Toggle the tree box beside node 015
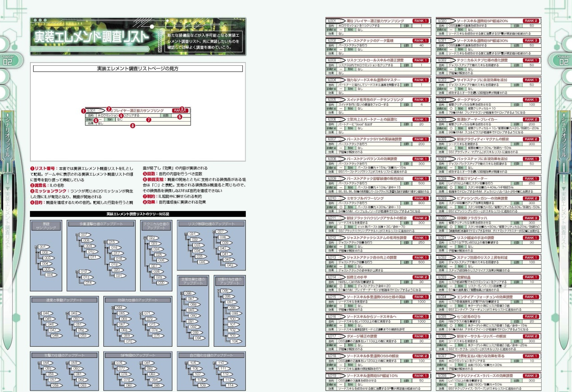This screenshot has height=392, width=572. 104,242
